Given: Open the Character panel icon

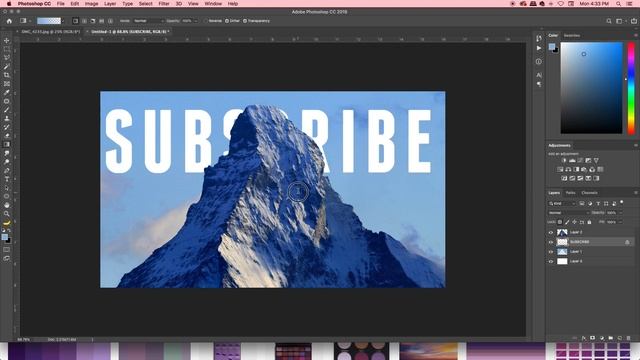Looking at the screenshot, I should [539, 75].
